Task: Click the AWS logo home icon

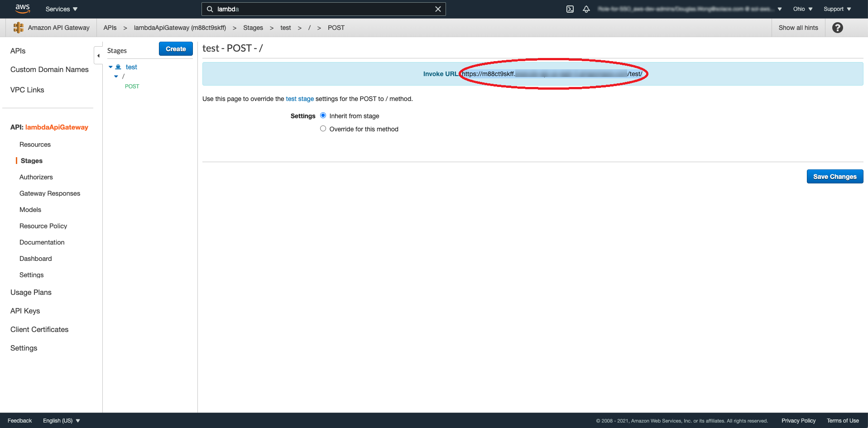Action: click(x=22, y=9)
